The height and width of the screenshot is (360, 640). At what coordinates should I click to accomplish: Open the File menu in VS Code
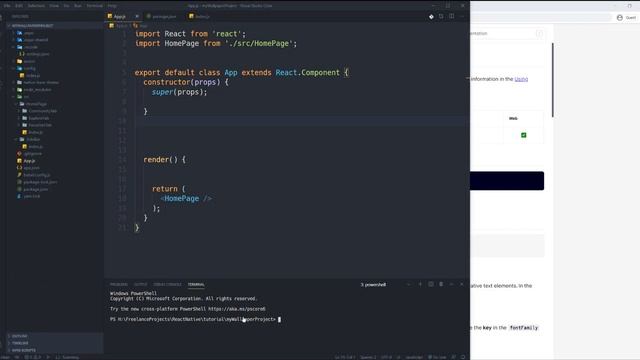[x=7, y=6]
